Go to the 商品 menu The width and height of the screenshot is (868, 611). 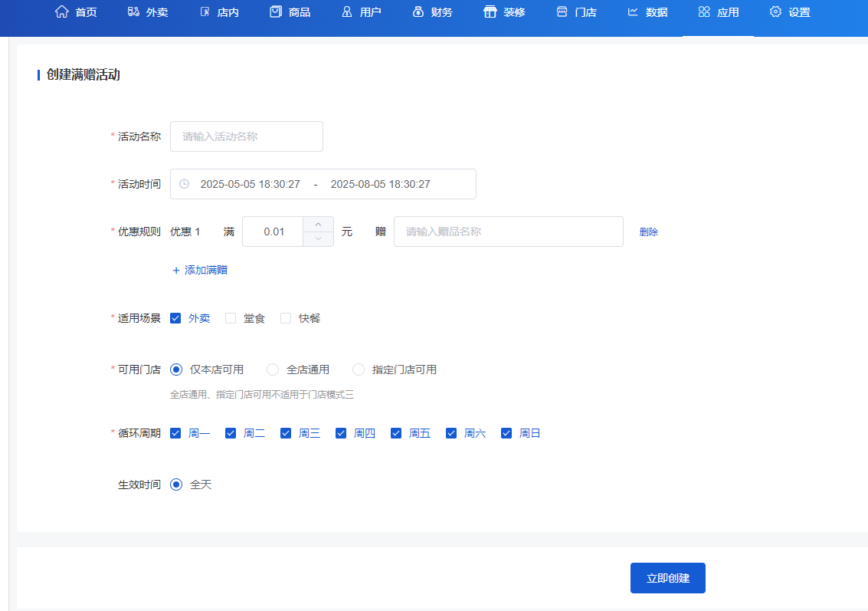pyautogui.click(x=290, y=12)
